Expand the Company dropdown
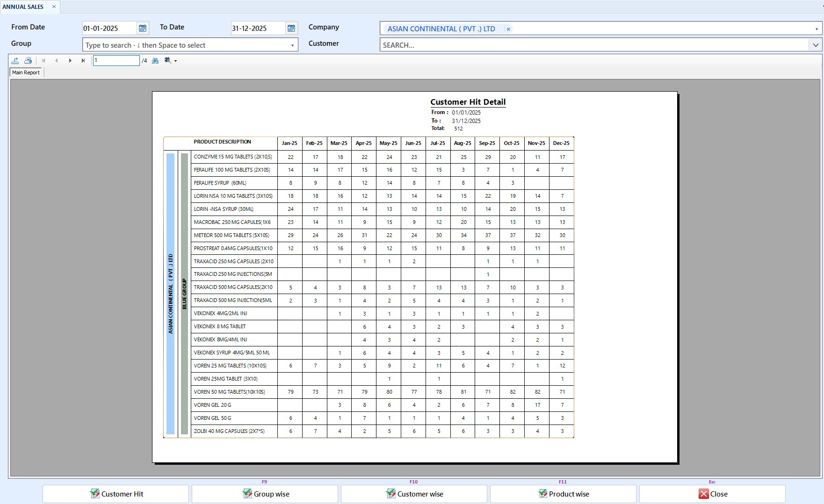The width and height of the screenshot is (824, 504). (817, 29)
